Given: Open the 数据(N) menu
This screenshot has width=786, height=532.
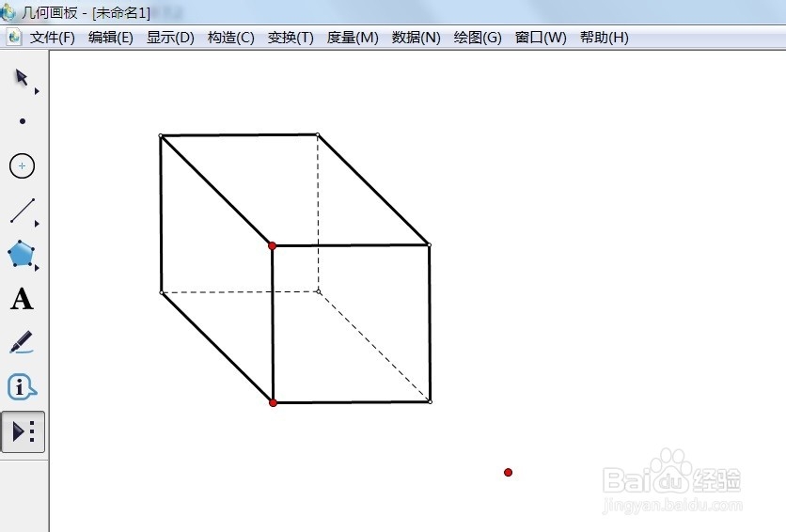Looking at the screenshot, I should (417, 38).
